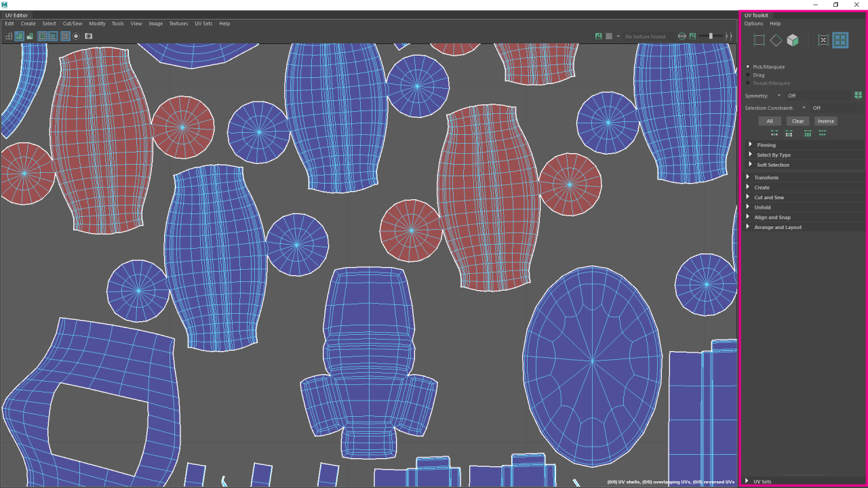Click the Clear selection button
868x488 pixels.
797,121
